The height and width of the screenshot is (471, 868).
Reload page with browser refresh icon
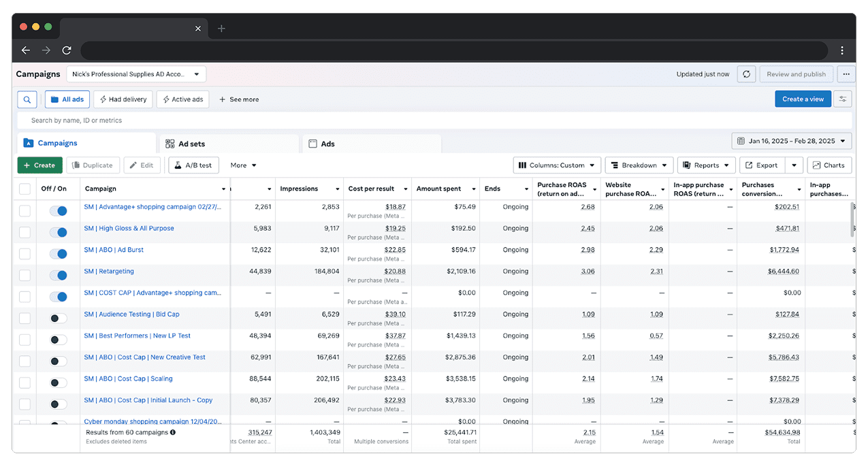(x=67, y=50)
